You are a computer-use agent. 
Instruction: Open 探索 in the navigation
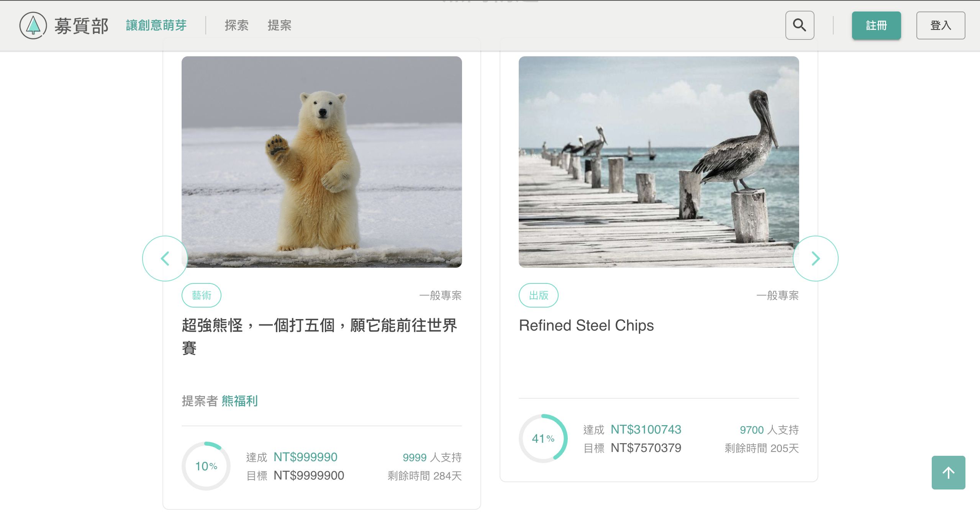[x=236, y=26]
